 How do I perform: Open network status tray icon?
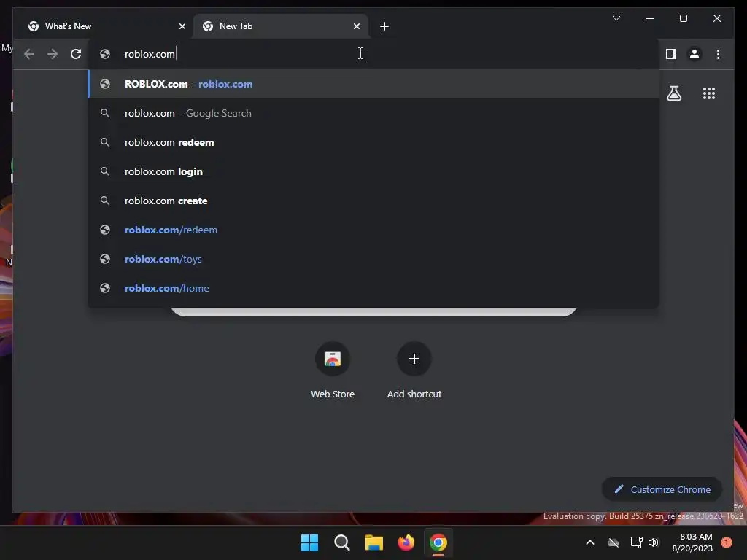636,542
